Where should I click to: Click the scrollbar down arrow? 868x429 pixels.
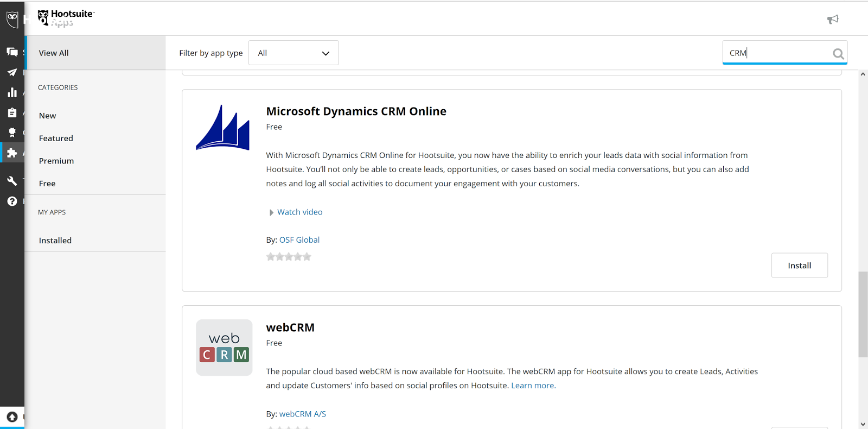pos(863,424)
